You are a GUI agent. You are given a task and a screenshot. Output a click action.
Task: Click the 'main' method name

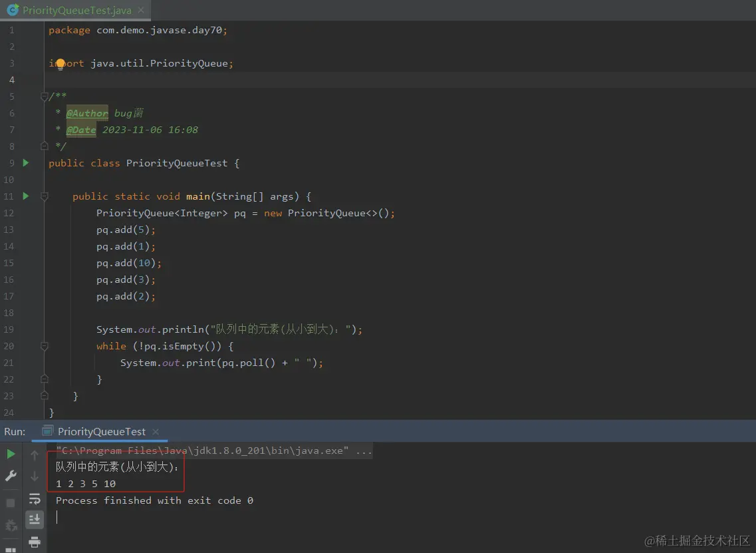197,196
